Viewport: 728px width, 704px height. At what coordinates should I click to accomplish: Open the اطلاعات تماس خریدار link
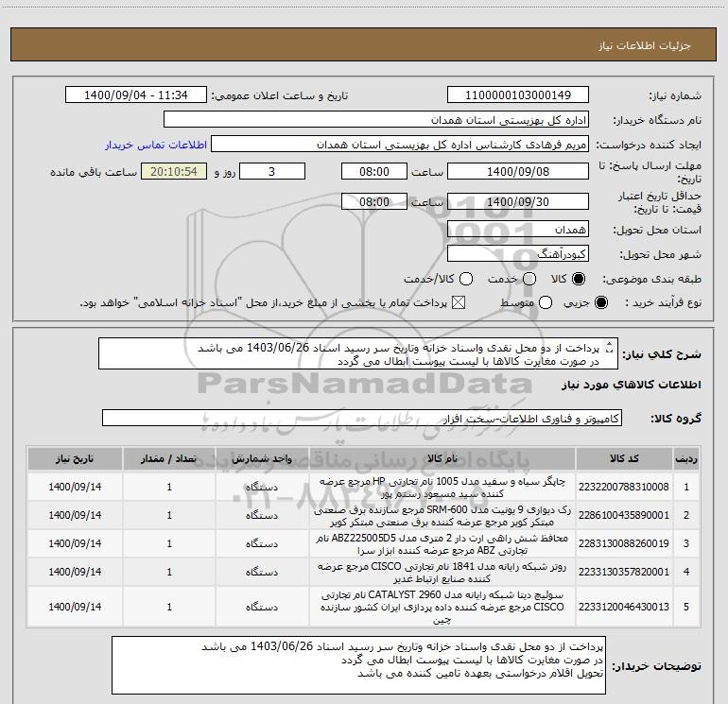pyautogui.click(x=156, y=145)
